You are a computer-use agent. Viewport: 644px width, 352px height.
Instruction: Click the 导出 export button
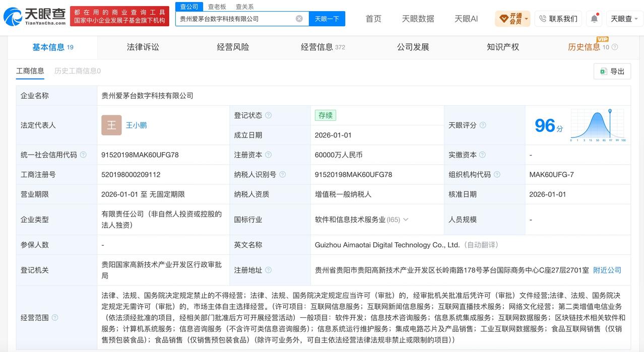(612, 72)
